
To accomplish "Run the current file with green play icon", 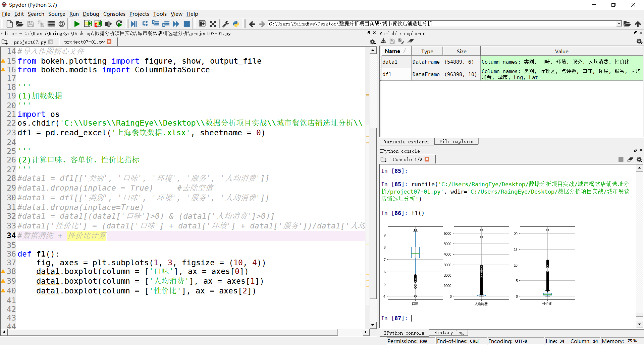I will (77, 24).
